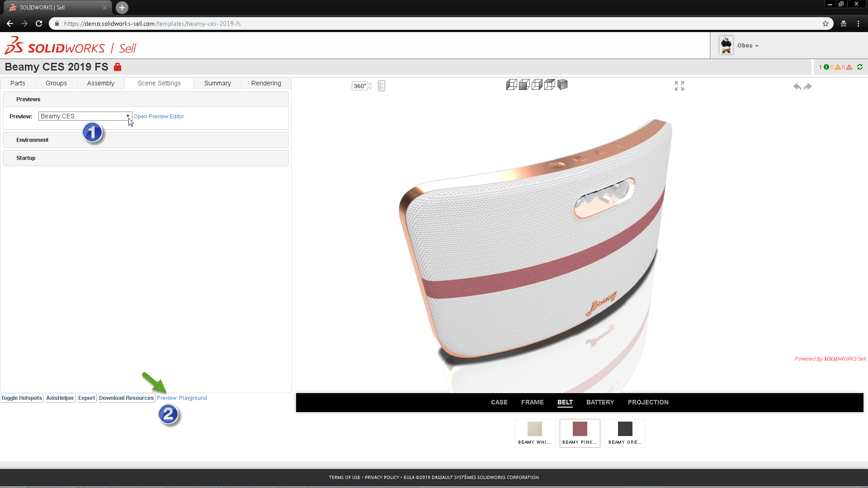Click the Oboe user avatar
The width and height of the screenshot is (868, 488).
point(726,45)
